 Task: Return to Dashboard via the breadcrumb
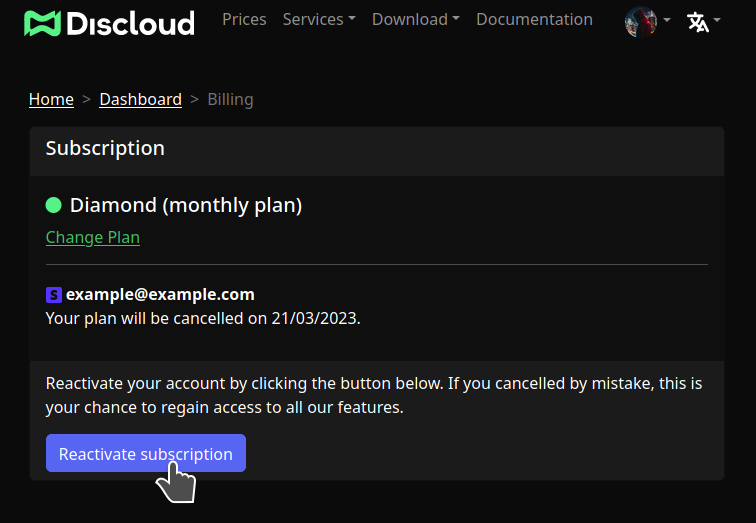pyautogui.click(x=141, y=99)
